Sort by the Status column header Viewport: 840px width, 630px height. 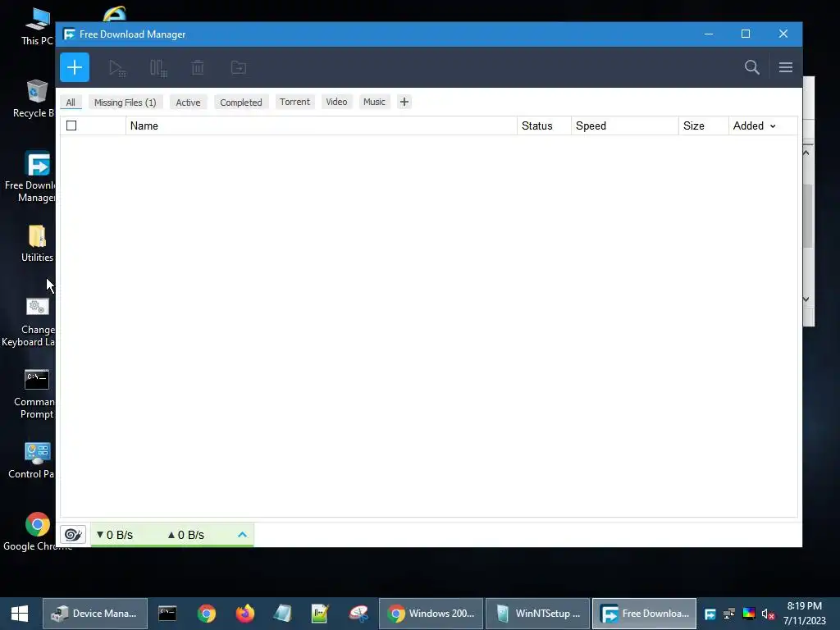pos(544,126)
